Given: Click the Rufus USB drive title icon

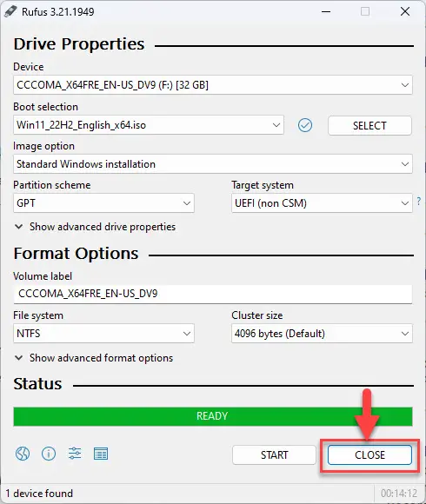Looking at the screenshot, I should pyautogui.click(x=10, y=11).
